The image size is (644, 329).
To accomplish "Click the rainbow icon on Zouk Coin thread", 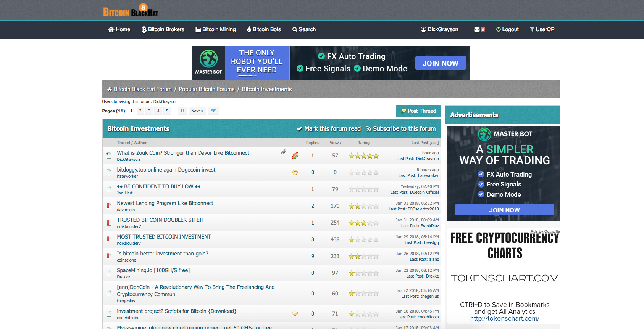I will pos(295,156).
